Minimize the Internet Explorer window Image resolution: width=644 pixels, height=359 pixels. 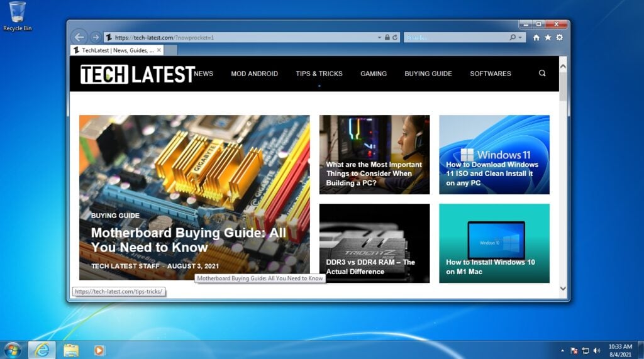526,25
